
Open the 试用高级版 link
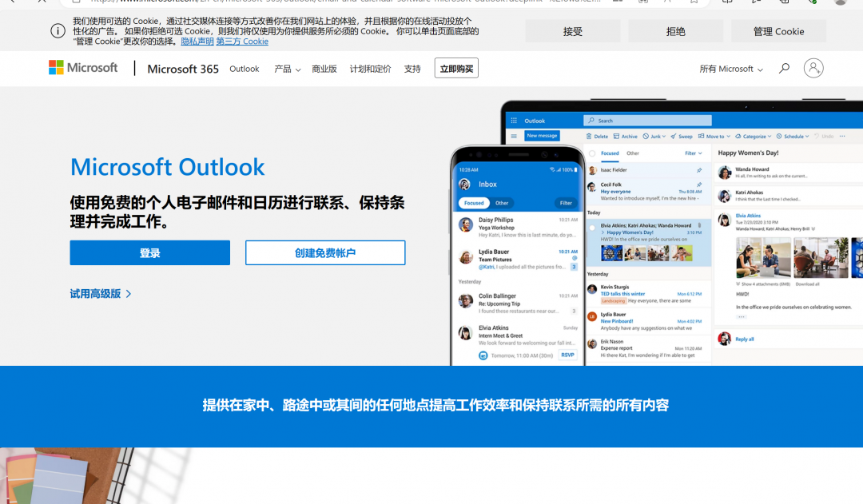[x=101, y=294]
